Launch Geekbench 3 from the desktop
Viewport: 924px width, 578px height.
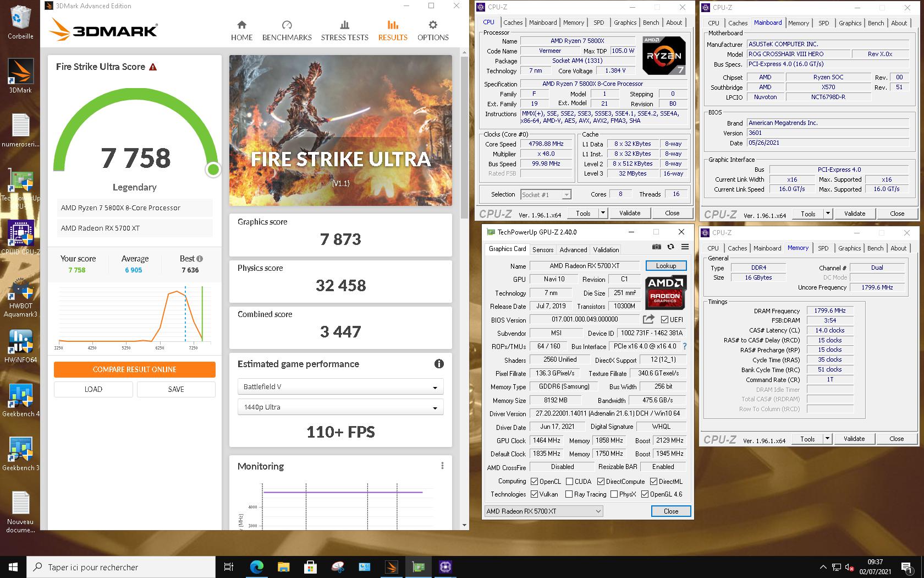(20, 454)
